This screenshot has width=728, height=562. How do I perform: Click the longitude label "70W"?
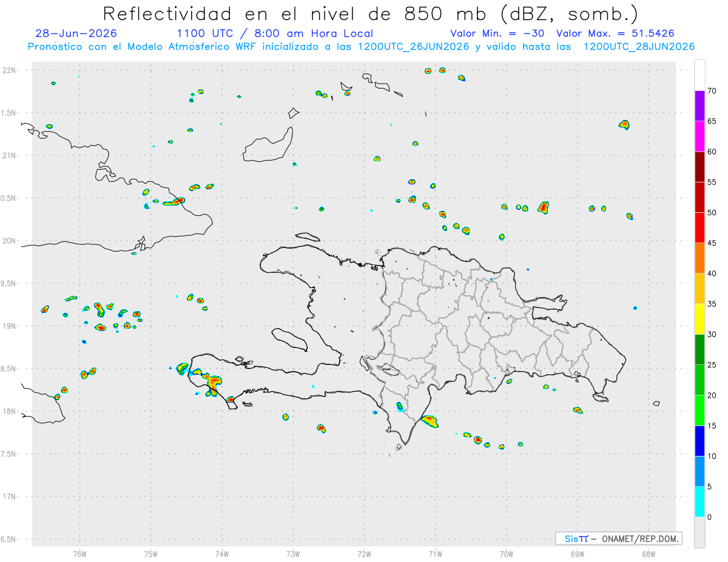pyautogui.click(x=507, y=554)
